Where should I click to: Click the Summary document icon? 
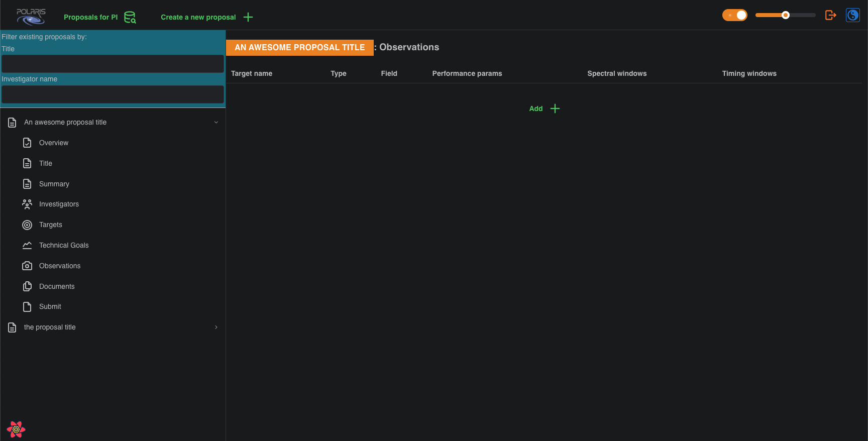coord(27,184)
